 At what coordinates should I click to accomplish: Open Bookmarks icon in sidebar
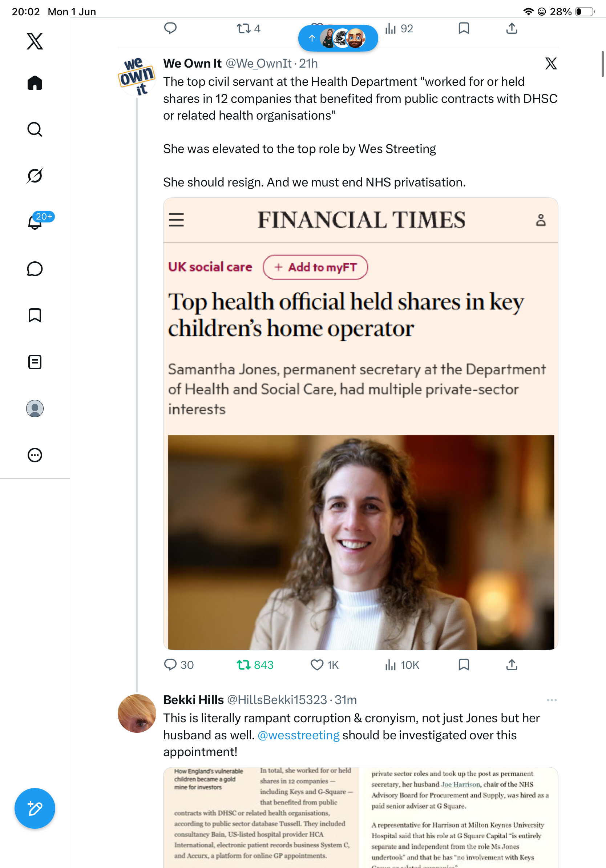[x=35, y=315]
